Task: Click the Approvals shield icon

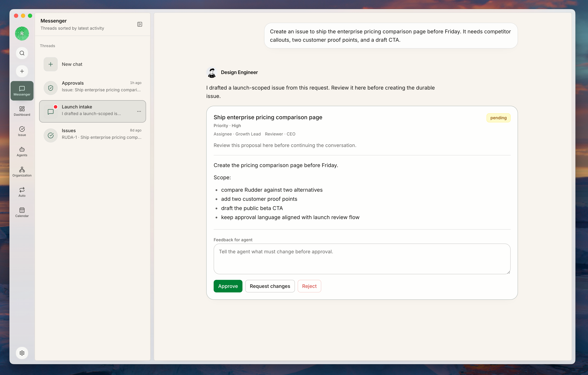Action: coord(50,88)
